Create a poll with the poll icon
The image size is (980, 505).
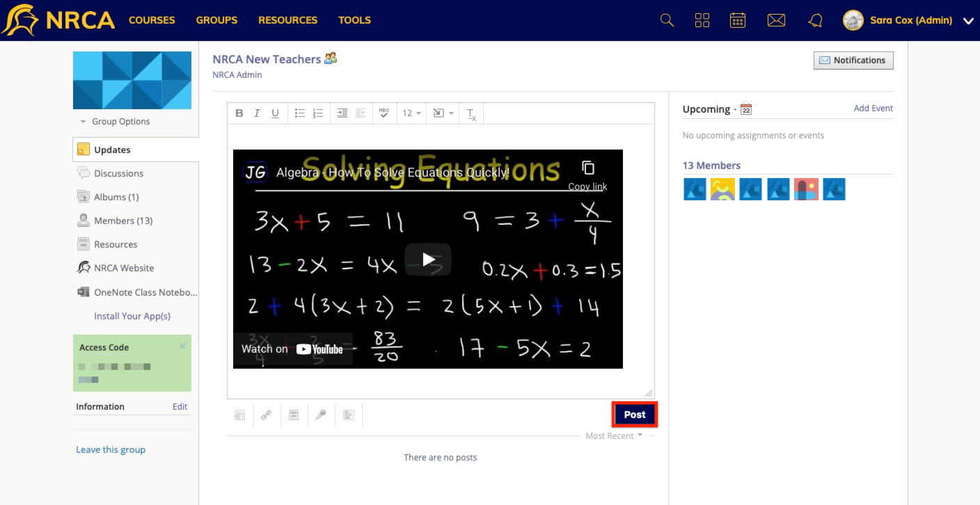pyautogui.click(x=349, y=415)
